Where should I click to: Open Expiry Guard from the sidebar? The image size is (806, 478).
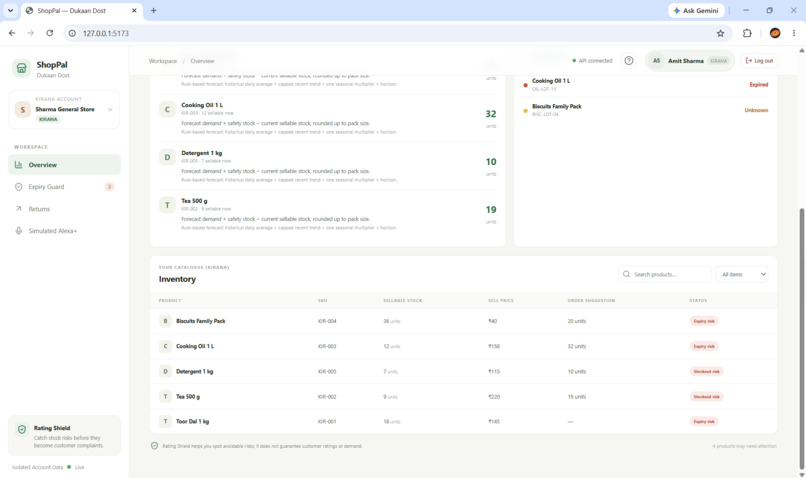click(x=64, y=187)
